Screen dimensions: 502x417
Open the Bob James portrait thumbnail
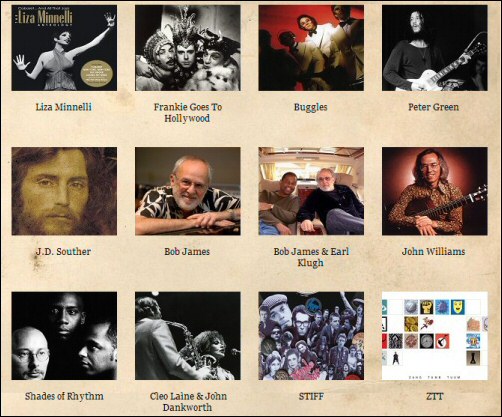click(x=188, y=191)
